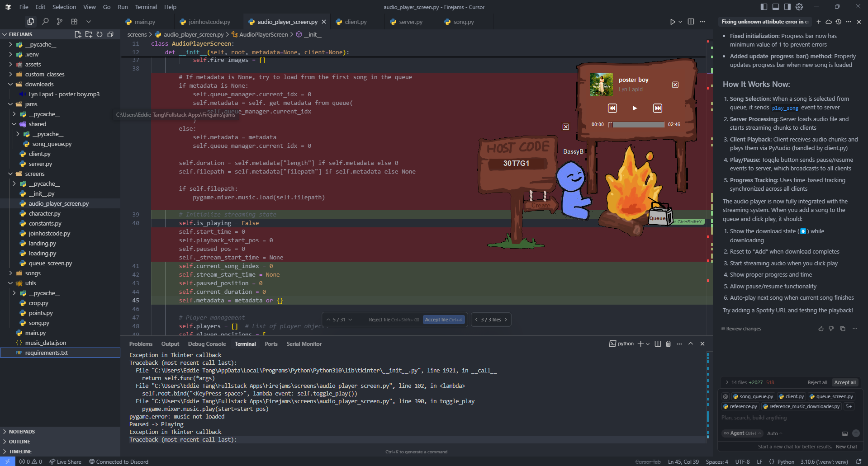Open editor More Actions ellipsis
The image size is (868, 466).
coord(702,22)
